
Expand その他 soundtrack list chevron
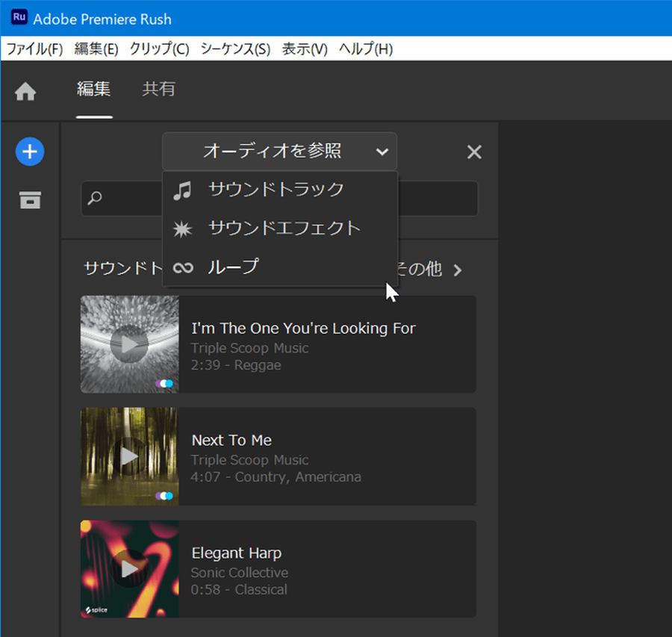[x=458, y=270]
